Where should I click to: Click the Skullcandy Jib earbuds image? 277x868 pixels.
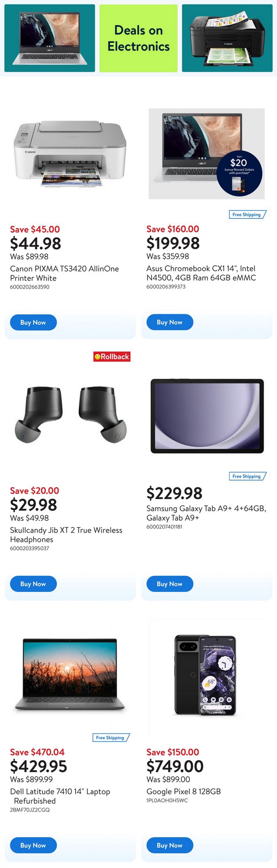click(x=71, y=414)
